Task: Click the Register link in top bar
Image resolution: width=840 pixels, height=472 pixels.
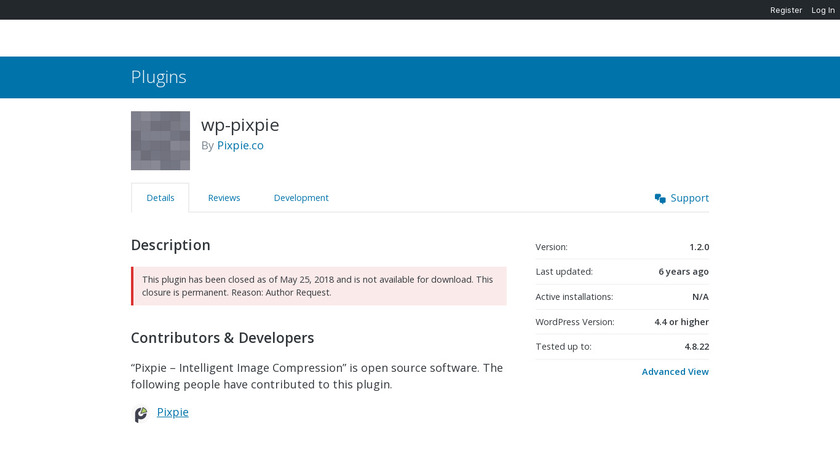Action: coord(786,10)
